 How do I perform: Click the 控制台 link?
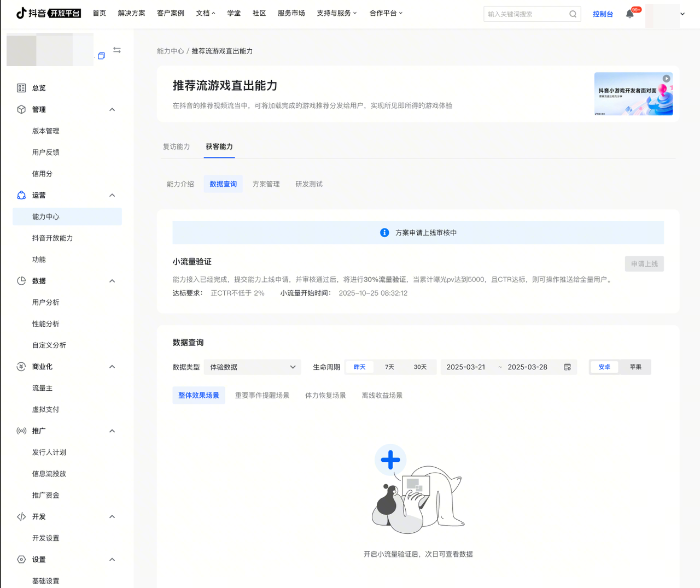[x=603, y=14]
